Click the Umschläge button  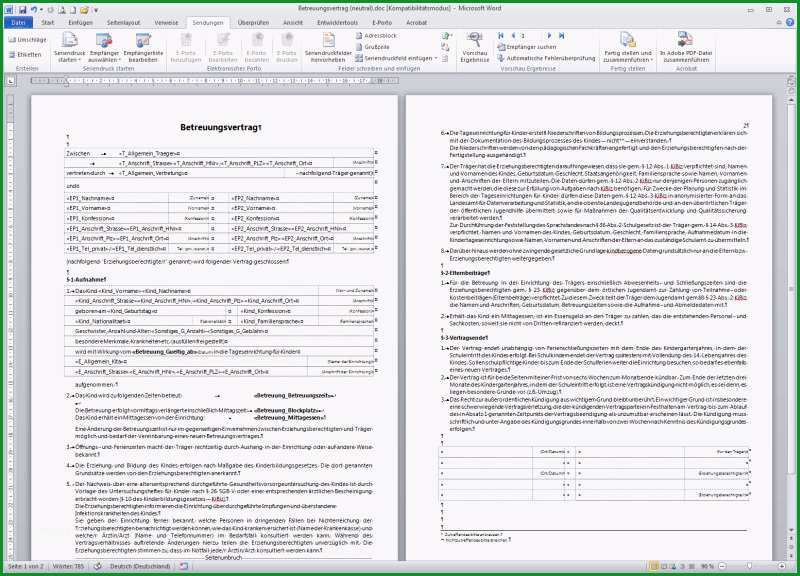[28, 39]
